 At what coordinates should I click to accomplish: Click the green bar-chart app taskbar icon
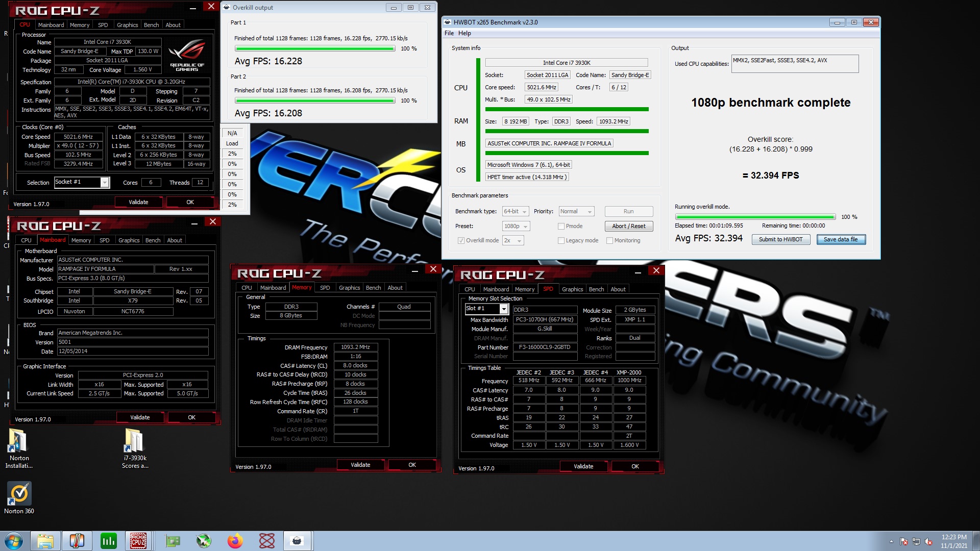pyautogui.click(x=108, y=541)
